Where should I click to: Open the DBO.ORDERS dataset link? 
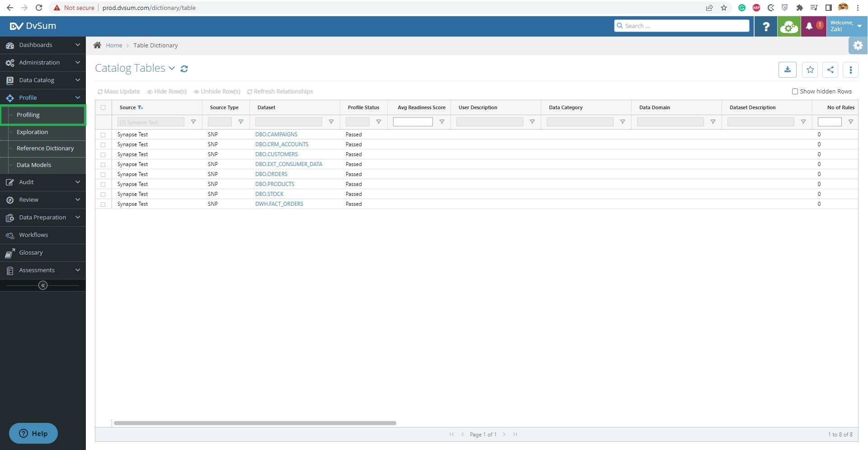pyautogui.click(x=271, y=174)
